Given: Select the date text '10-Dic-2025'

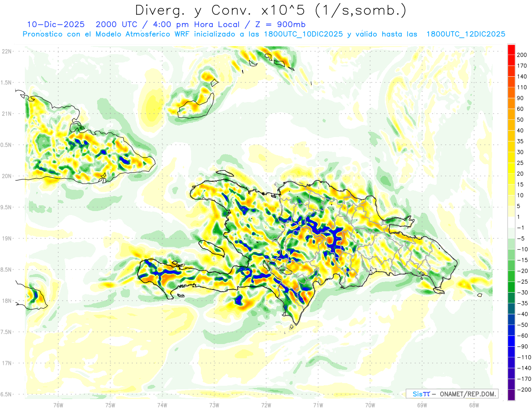Looking at the screenshot, I should pos(55,24).
